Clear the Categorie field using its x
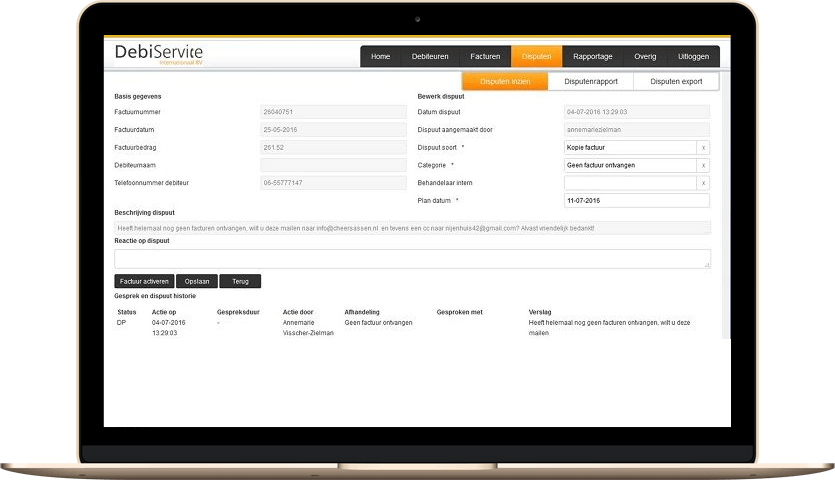Screen dimensions: 835x480 703,165
